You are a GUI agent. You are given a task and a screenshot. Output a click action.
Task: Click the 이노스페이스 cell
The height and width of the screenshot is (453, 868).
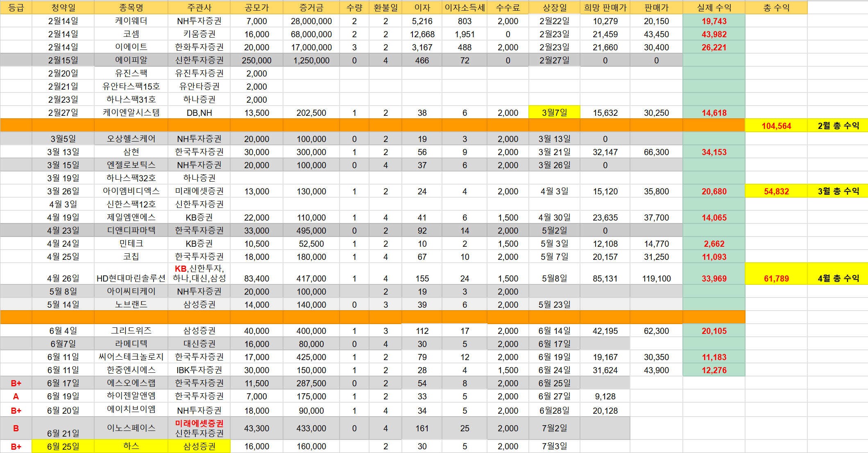(131, 428)
